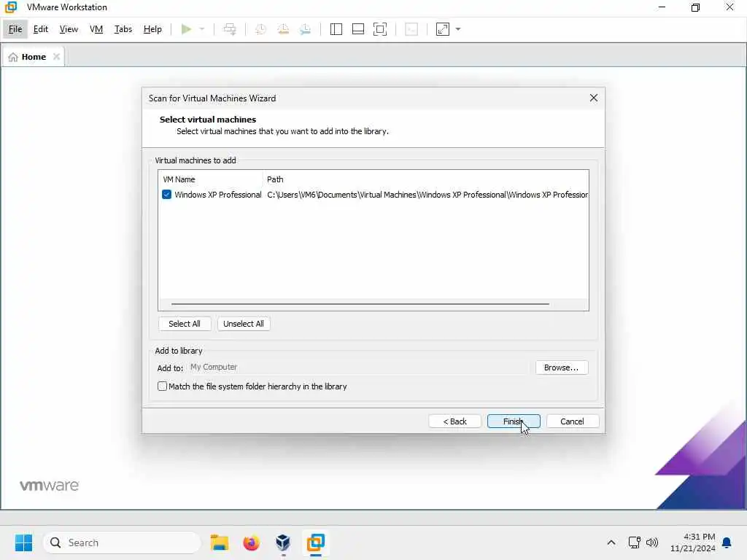This screenshot has width=747, height=560.
Task: Enable Match the file system folder hierarchy
Action: [x=162, y=386]
